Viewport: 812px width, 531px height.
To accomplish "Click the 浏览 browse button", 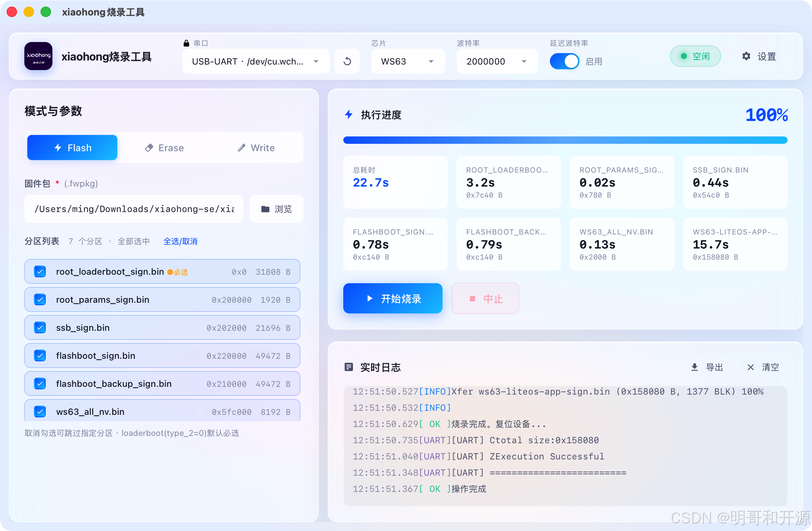I will (x=276, y=209).
